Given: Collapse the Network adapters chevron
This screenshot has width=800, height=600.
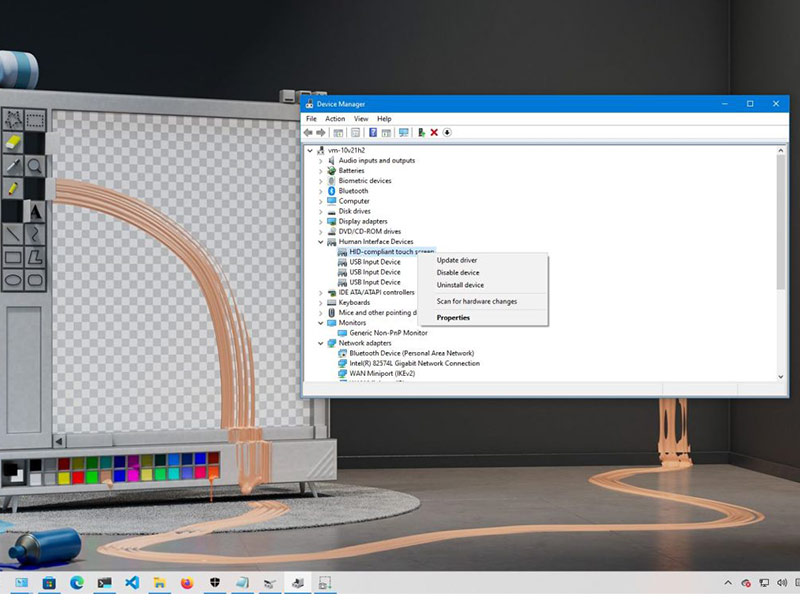Looking at the screenshot, I should pyautogui.click(x=320, y=343).
